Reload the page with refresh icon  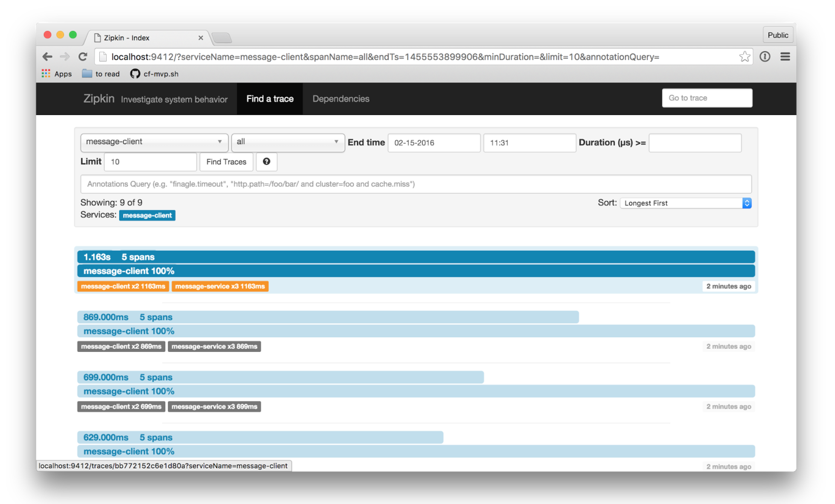[x=83, y=57]
